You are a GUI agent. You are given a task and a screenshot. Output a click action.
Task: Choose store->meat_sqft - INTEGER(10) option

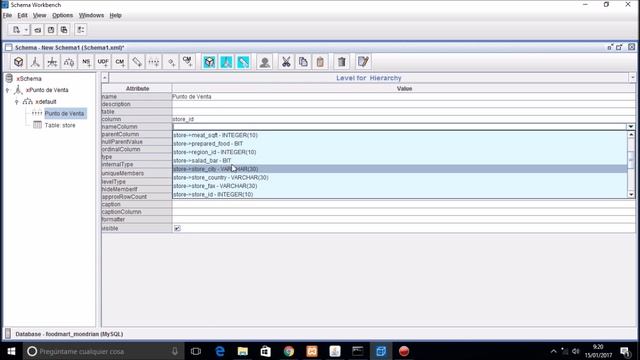click(x=400, y=135)
